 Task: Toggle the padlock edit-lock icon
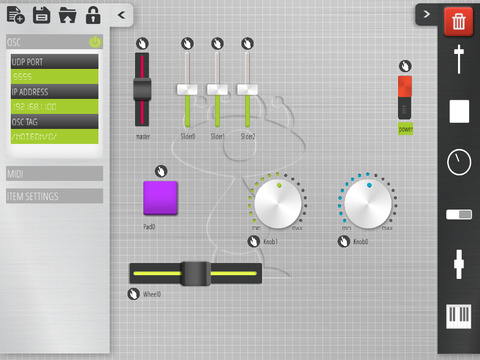93,15
